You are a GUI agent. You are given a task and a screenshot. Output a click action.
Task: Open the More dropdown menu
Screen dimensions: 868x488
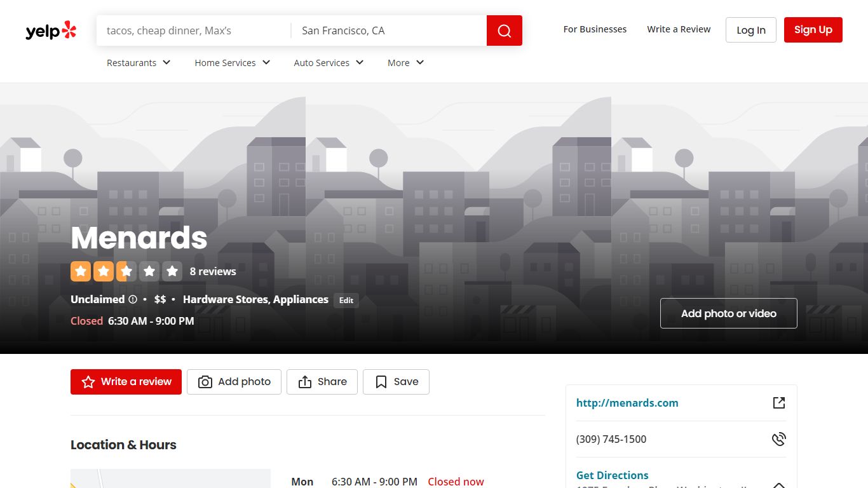pyautogui.click(x=405, y=63)
